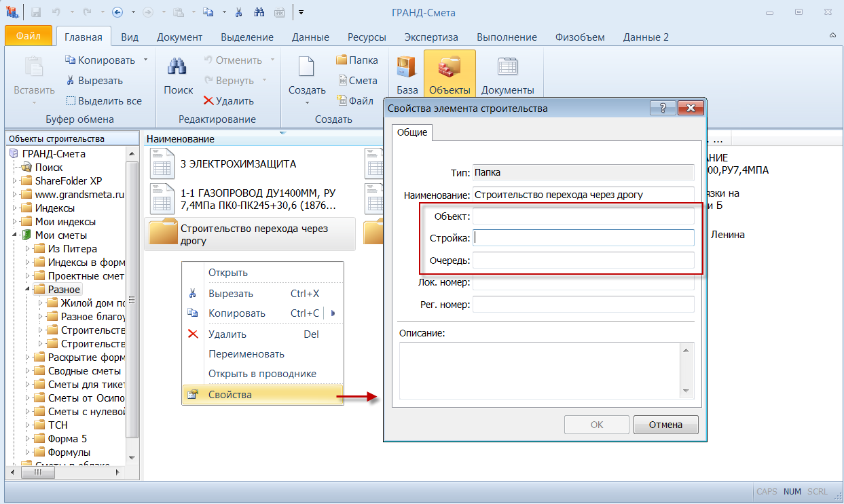
Task: Expand the Индексы tree node
Action: click(16, 208)
